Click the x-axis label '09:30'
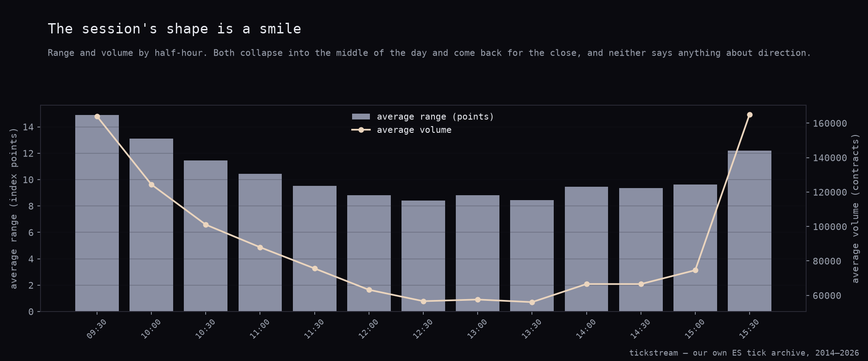 coord(96,329)
